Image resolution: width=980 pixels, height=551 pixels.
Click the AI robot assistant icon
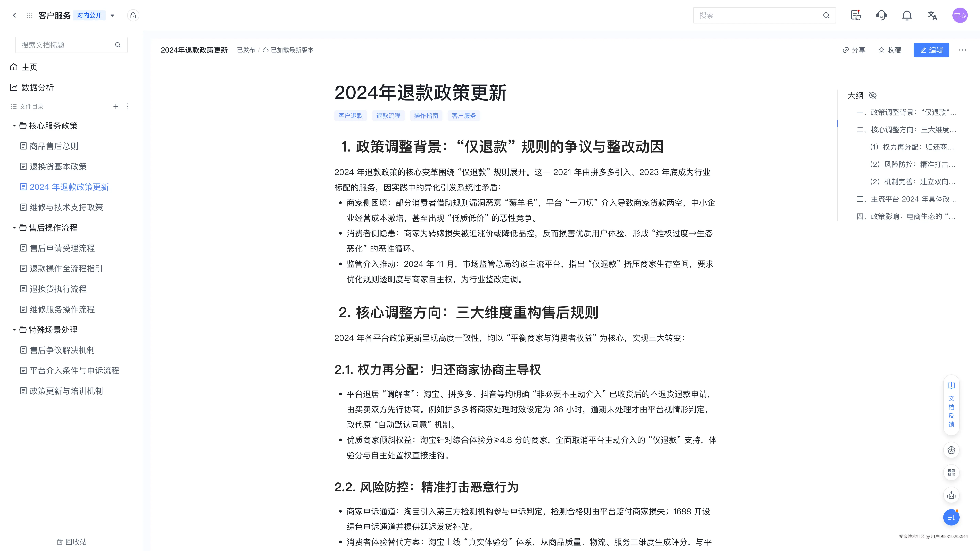point(951,495)
